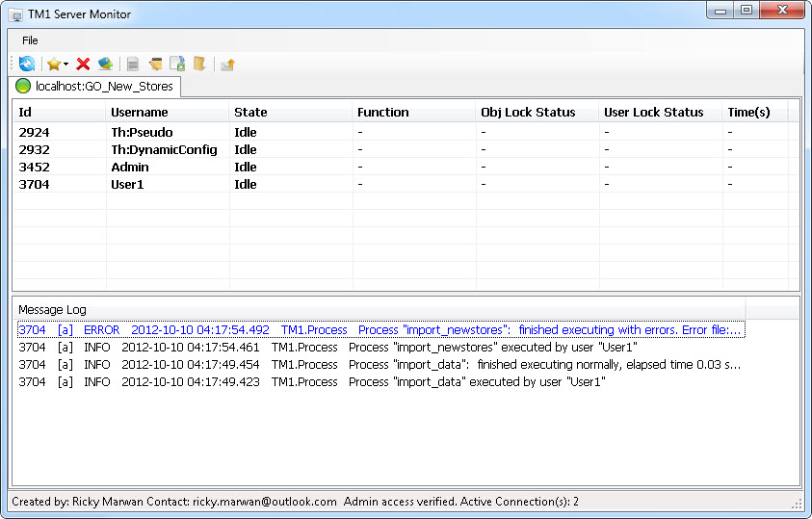Click the green status circle on server tab

(x=23, y=86)
